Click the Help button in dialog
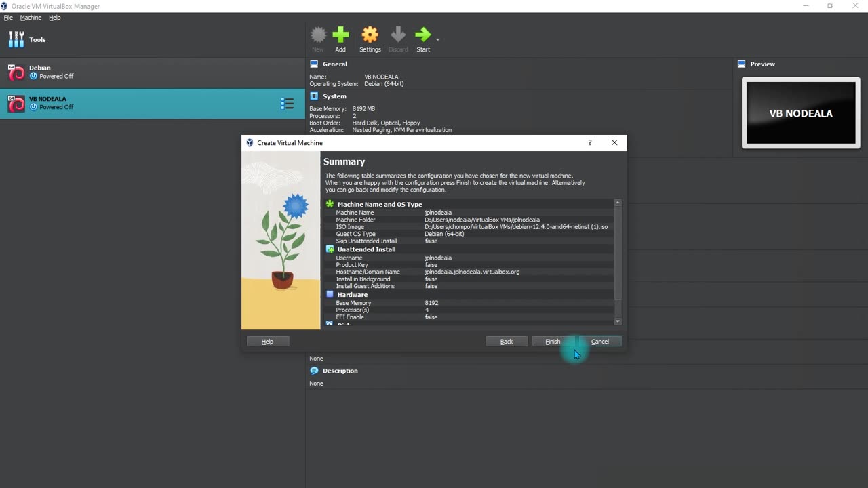The height and width of the screenshot is (488, 868). point(268,342)
